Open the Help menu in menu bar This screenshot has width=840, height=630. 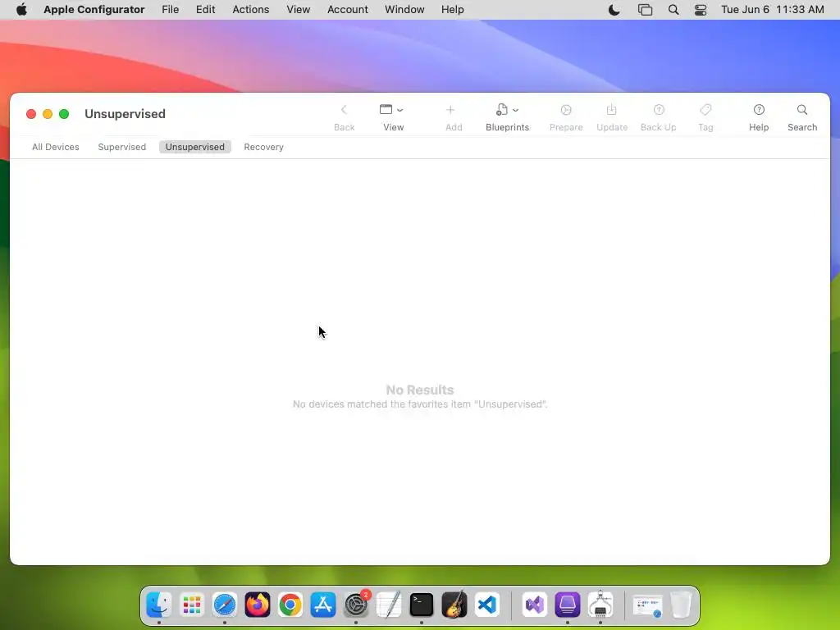(452, 10)
